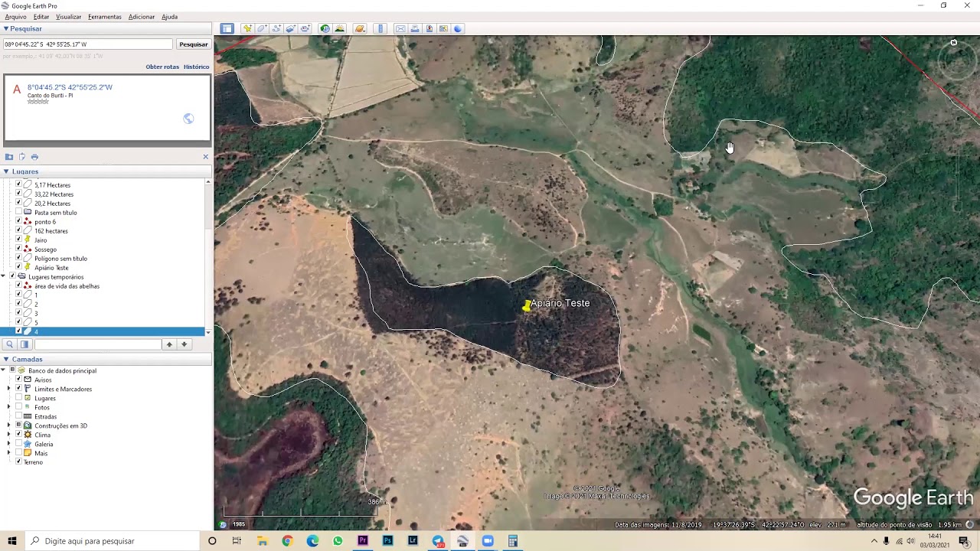Open the Visualizar menu
This screenshot has height=551, width=980.
tap(68, 17)
